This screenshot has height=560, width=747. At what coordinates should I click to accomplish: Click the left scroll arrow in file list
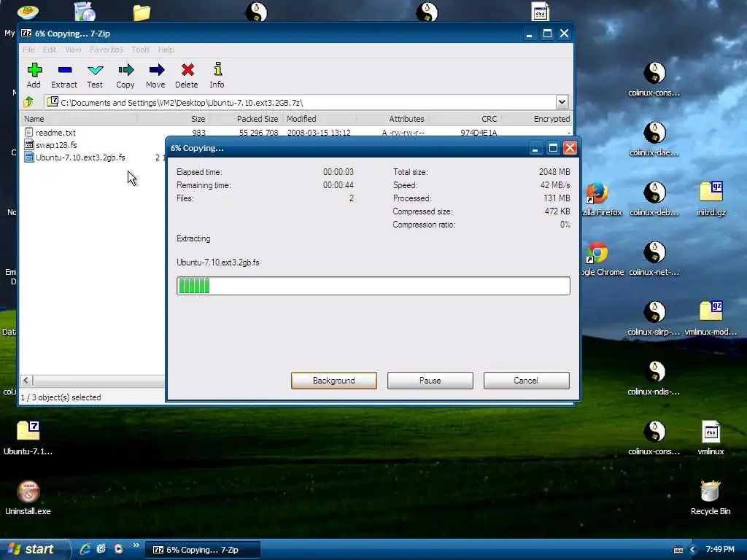(x=27, y=380)
